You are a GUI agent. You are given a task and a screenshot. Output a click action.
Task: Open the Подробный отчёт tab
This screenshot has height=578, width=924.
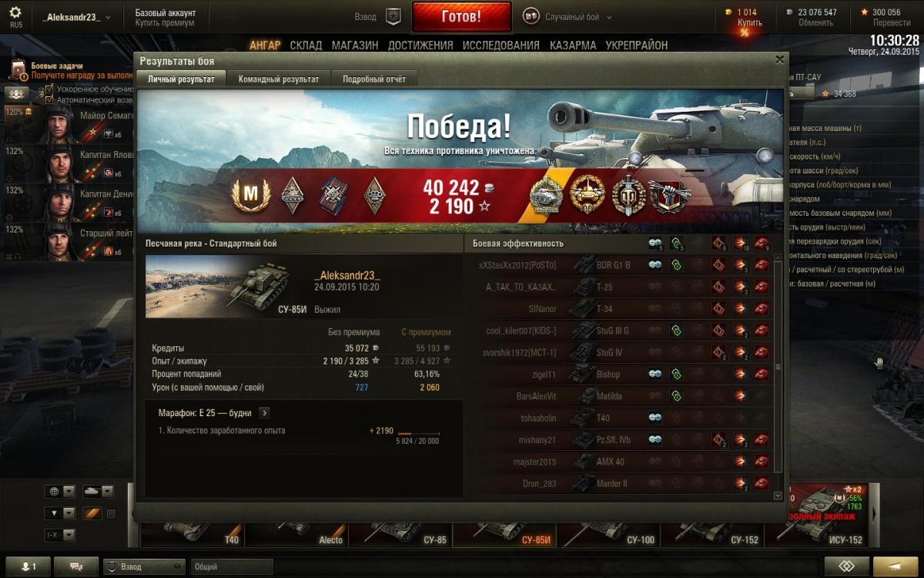tap(374, 79)
